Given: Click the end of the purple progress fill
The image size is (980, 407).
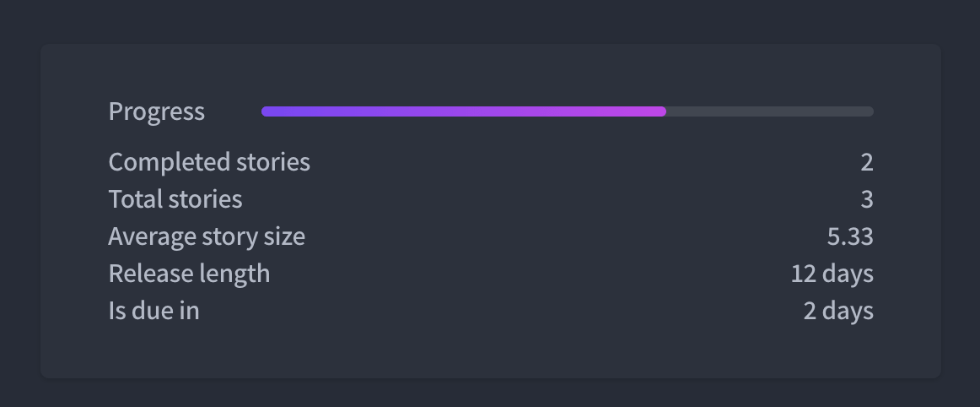Looking at the screenshot, I should coord(663,111).
